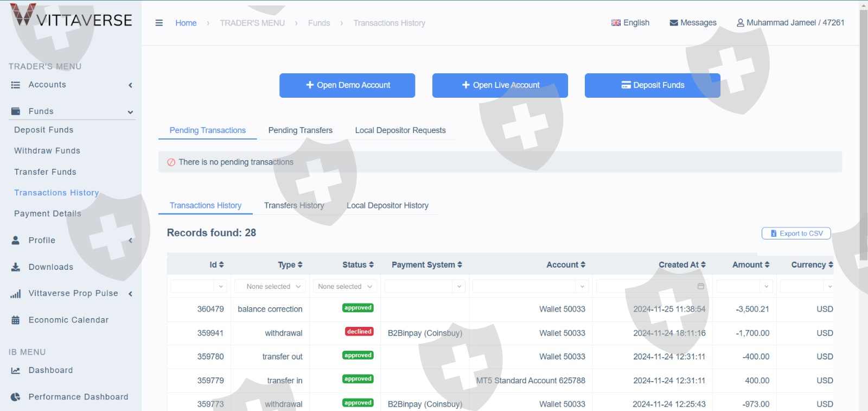
Task: Click Export to CSV button
Action: 796,233
